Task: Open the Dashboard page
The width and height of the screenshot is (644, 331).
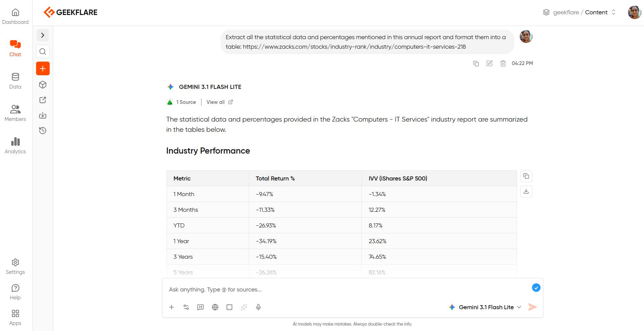Action: 15,16
